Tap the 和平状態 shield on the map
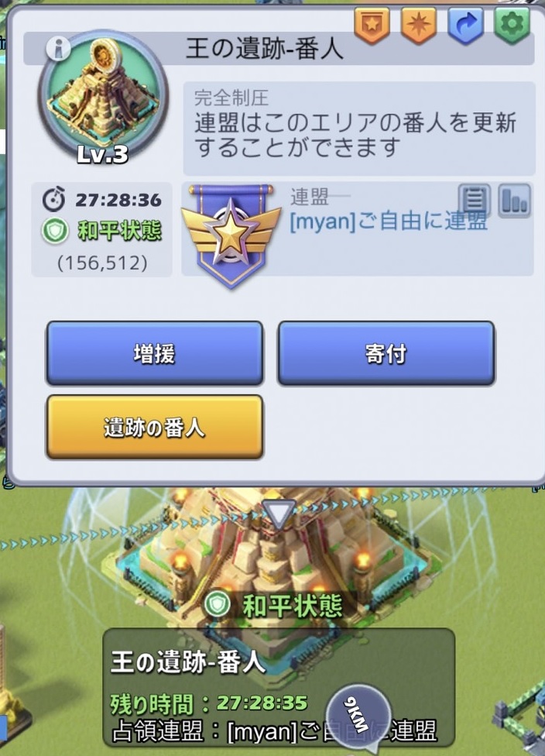The height and width of the screenshot is (756, 545). (x=272, y=606)
